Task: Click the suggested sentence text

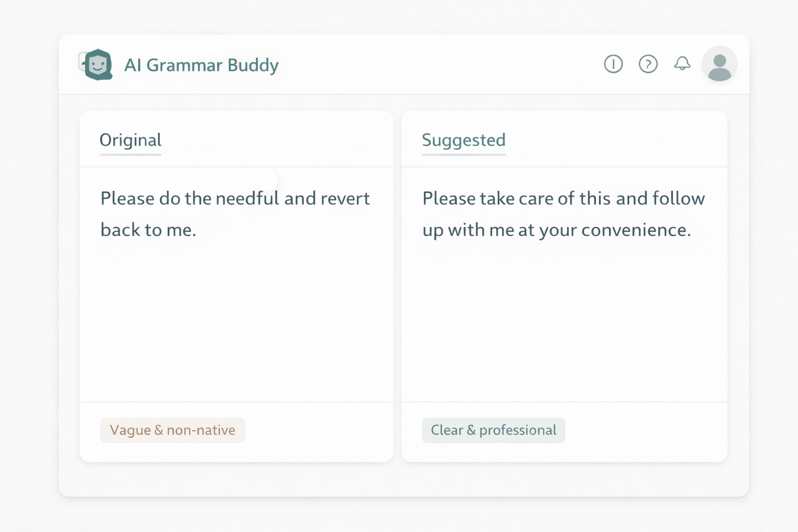Action: pyautogui.click(x=563, y=214)
